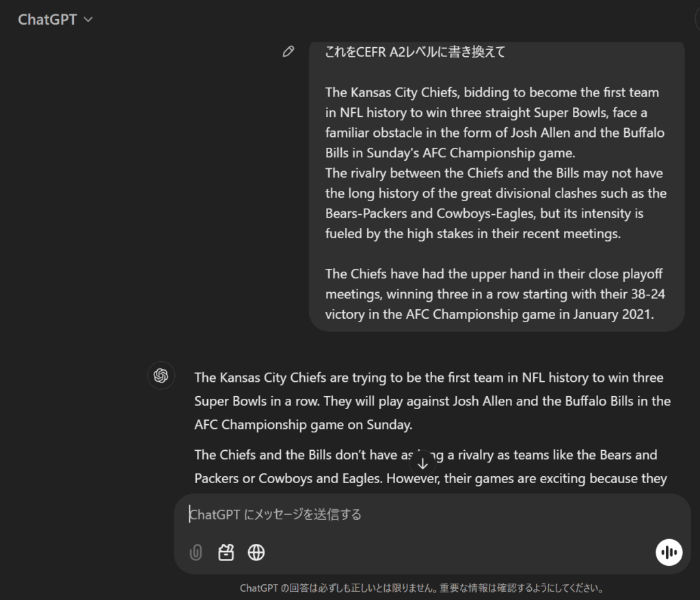Select the user paragraph starting 'The Kansas City Chiefs, bidding'
This screenshot has height=600, width=700.
point(495,123)
